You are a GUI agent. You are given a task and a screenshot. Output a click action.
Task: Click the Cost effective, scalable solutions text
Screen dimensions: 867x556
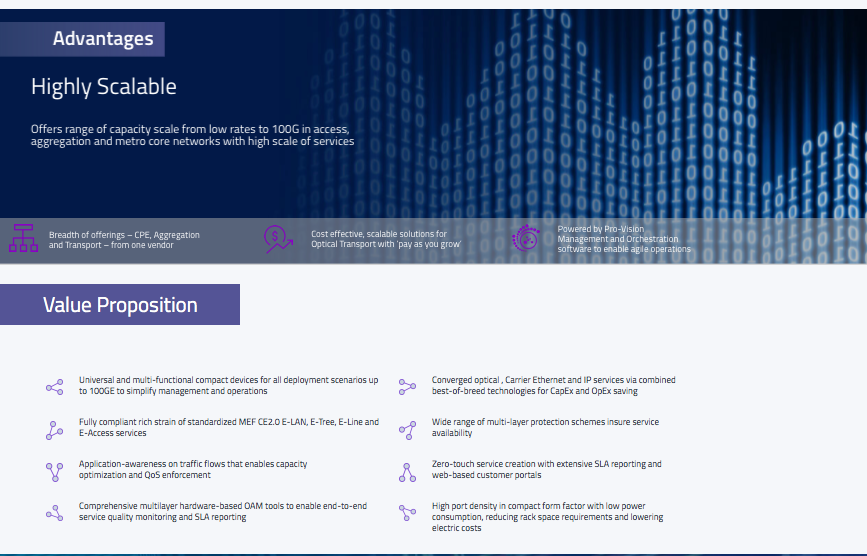point(386,239)
